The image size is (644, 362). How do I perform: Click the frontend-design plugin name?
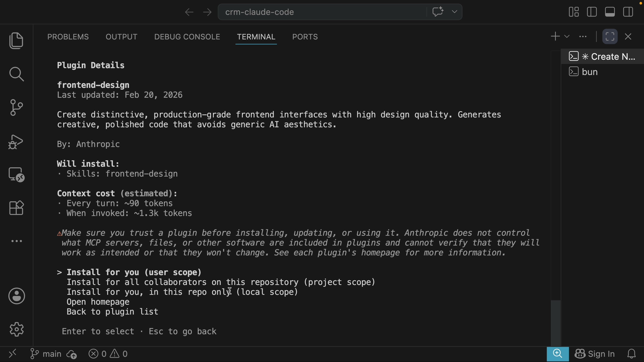[93, 85]
